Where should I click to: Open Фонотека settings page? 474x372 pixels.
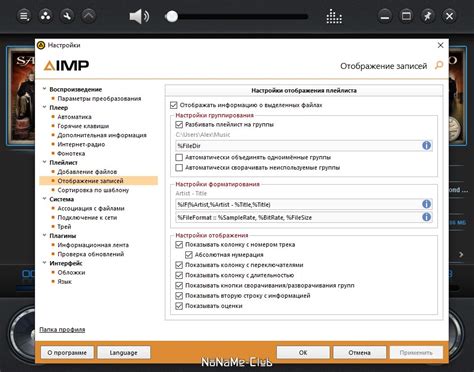coord(71,154)
